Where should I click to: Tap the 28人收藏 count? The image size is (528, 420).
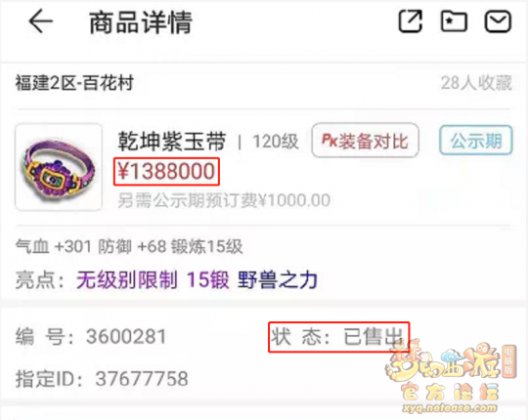click(476, 83)
